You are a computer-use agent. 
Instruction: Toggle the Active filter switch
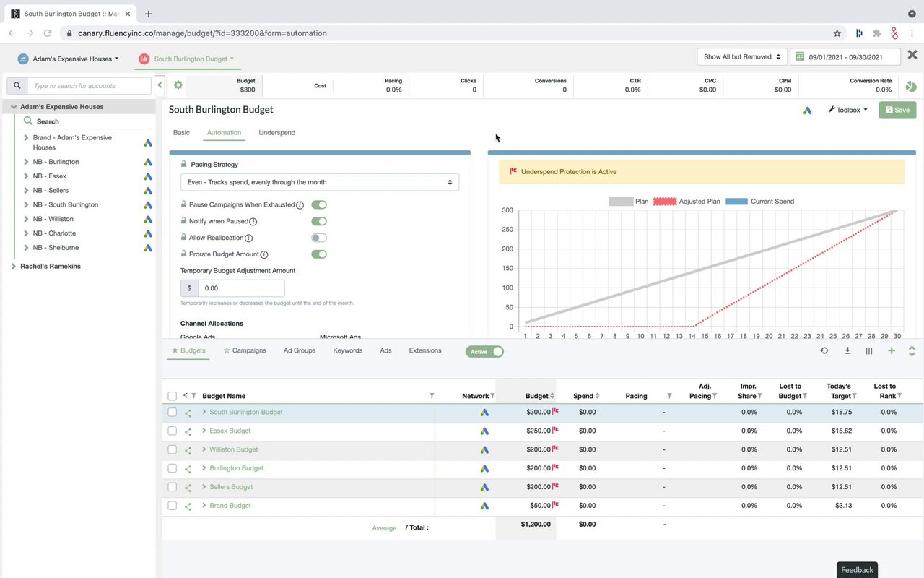pos(484,352)
